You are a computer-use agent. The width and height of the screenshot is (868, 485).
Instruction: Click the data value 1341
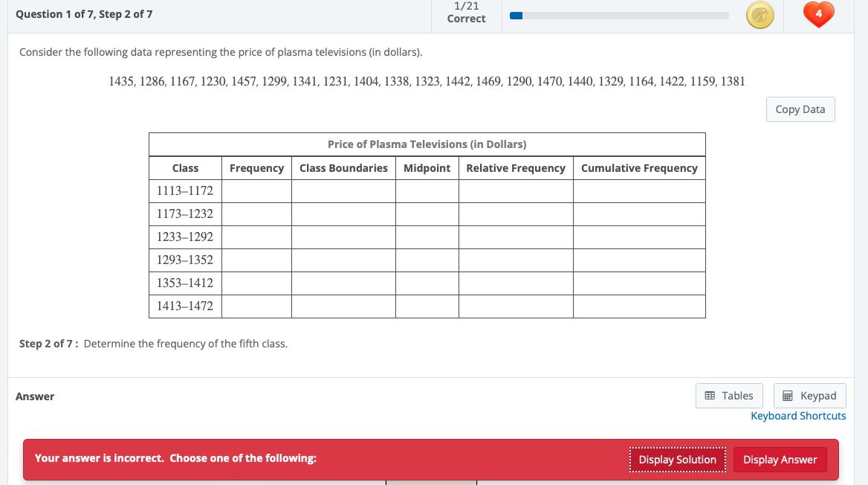(x=305, y=82)
